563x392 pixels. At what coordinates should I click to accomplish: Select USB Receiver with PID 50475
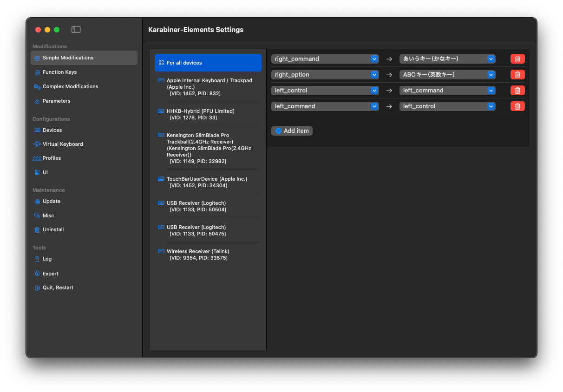click(208, 230)
